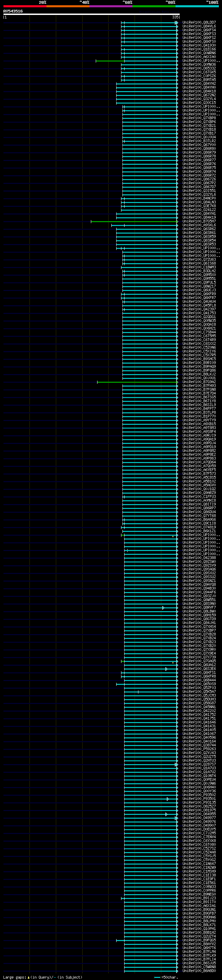Click the green alignment bar of UniRef100_B7G5H7
The height and width of the screenshot is (980, 222).
[134, 221]
